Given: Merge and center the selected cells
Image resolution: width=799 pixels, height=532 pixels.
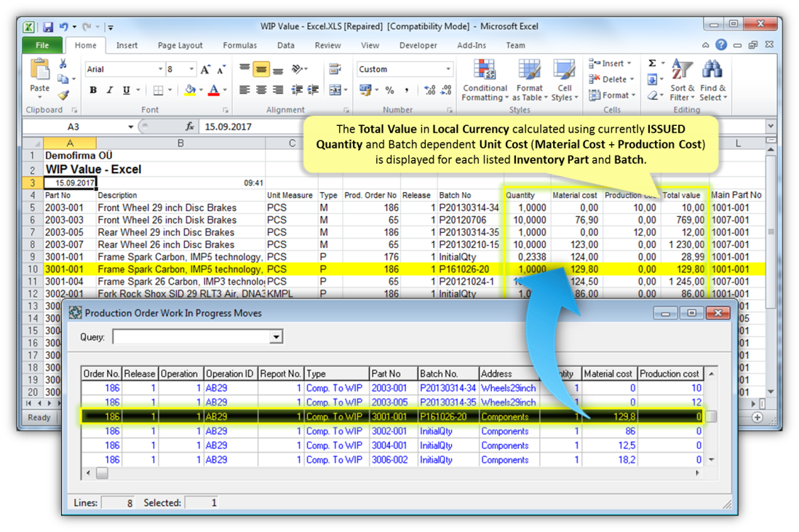Looking at the screenshot, I should pyautogui.click(x=335, y=90).
